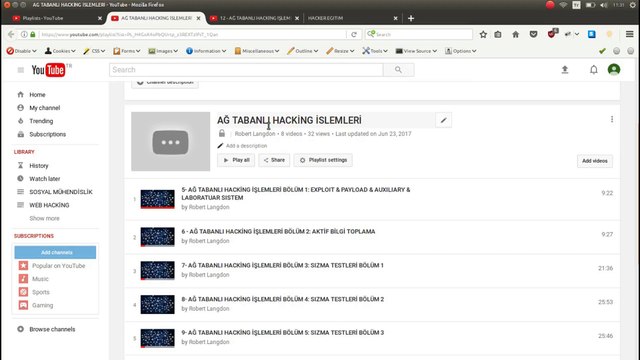Click the playlist placeholder thumbnail
The height and width of the screenshot is (360, 640).
[171, 142]
